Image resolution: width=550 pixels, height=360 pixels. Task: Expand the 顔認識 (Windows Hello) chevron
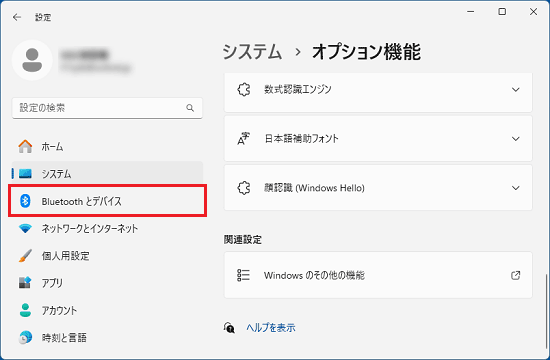pyautogui.click(x=516, y=188)
